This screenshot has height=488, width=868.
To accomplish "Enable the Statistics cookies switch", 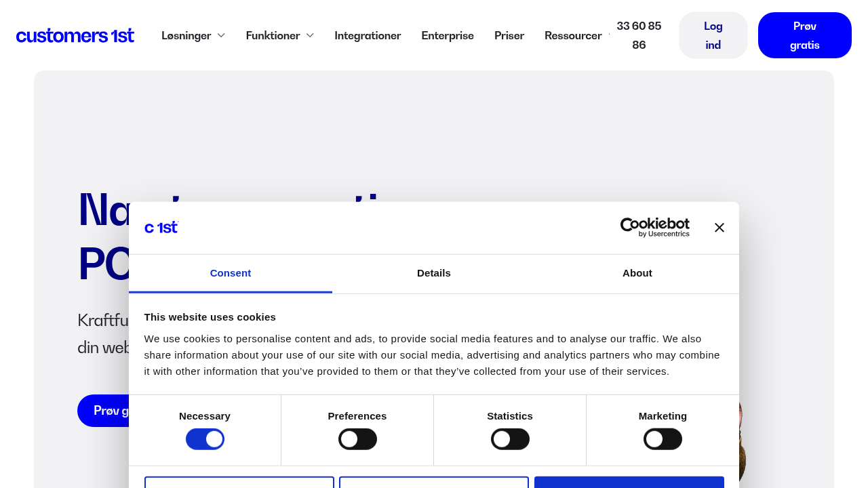I will [x=510, y=439].
